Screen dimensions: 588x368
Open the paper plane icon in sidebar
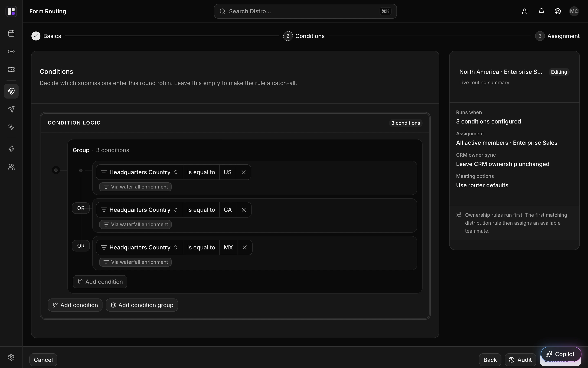pyautogui.click(x=11, y=109)
